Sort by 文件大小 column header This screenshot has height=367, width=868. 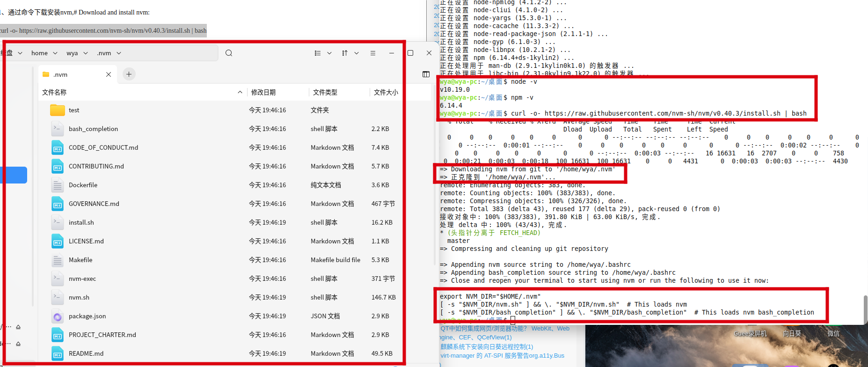point(386,92)
